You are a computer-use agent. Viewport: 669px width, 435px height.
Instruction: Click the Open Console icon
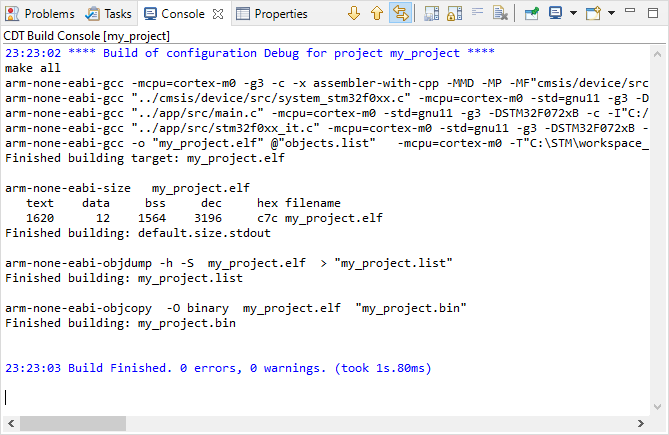pos(593,14)
